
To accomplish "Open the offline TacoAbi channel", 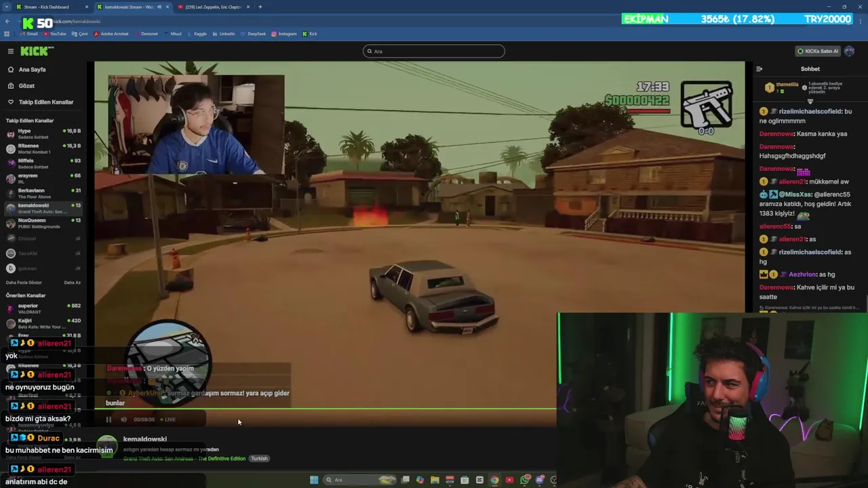I will coord(43,253).
